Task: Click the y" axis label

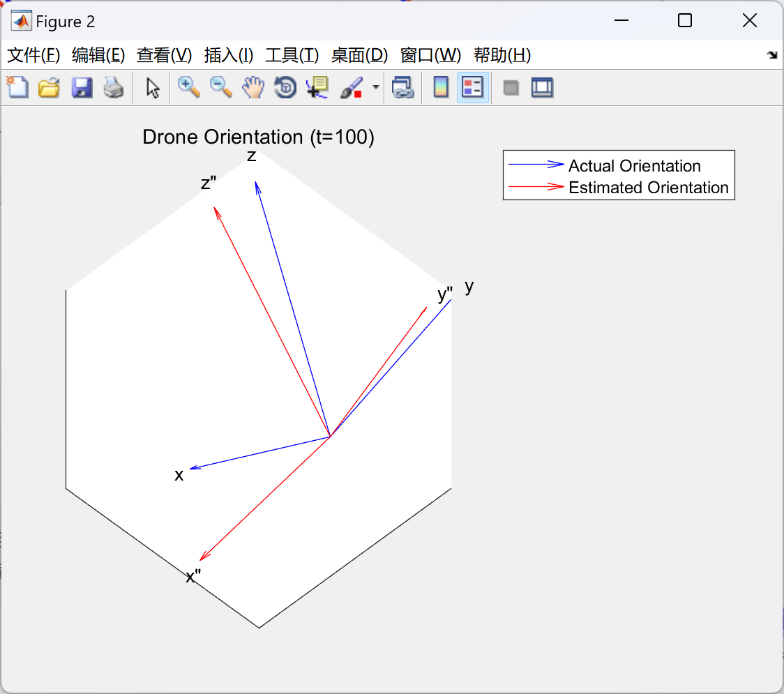Action: pyautogui.click(x=445, y=294)
